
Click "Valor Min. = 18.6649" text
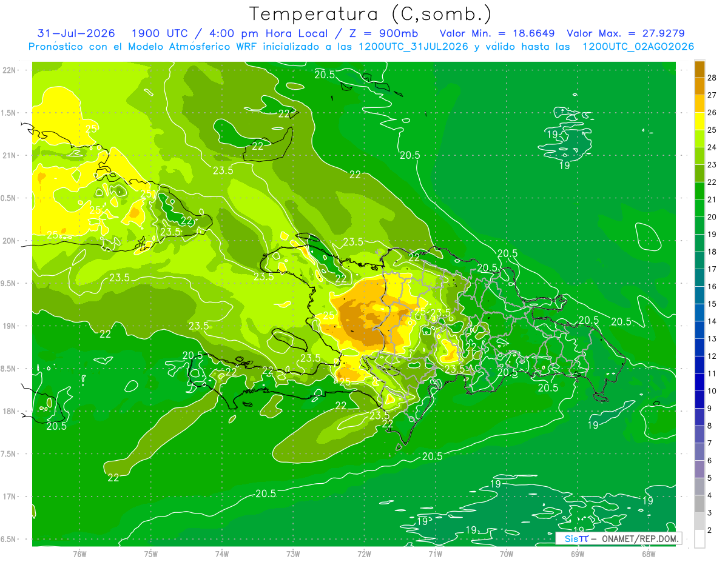(x=498, y=33)
